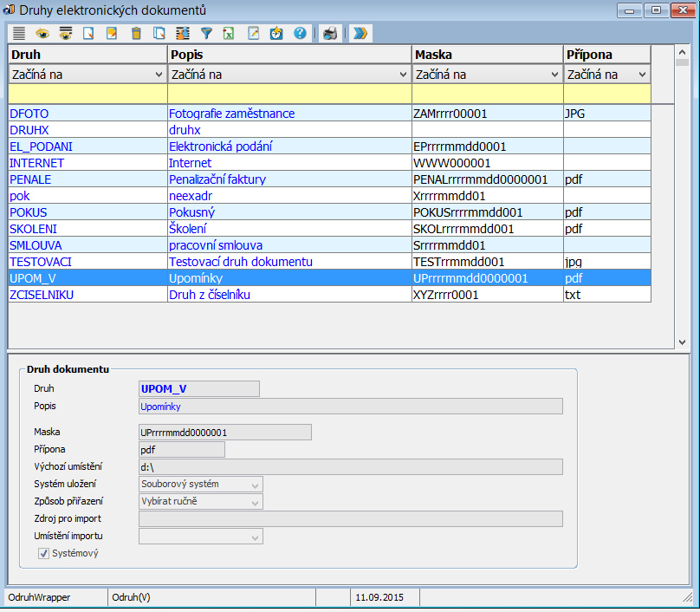Click the list lines icon at toolbar start
Screen dimensions: 700x612
click(x=18, y=33)
